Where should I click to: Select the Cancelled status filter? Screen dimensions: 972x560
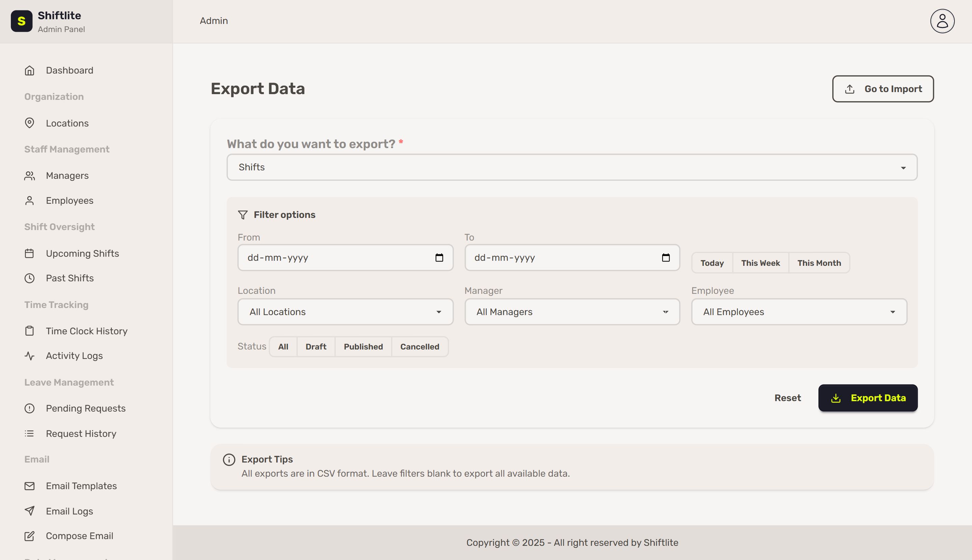pyautogui.click(x=420, y=346)
